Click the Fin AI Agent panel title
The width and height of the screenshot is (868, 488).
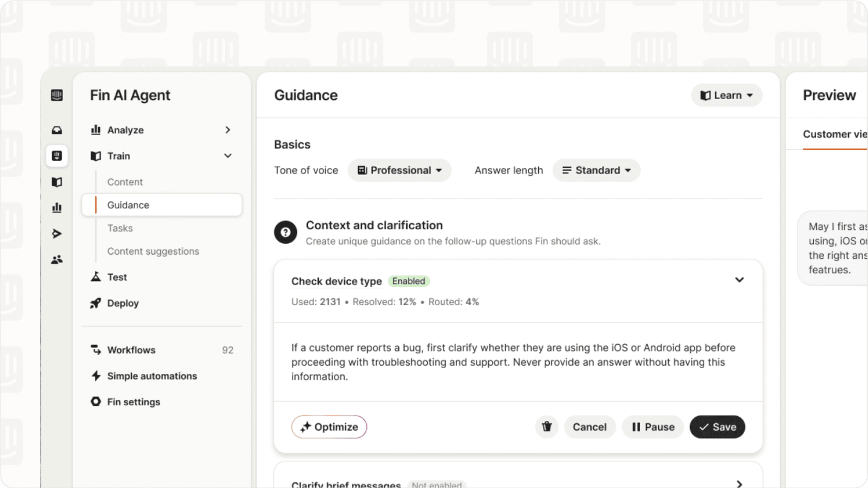(130, 96)
